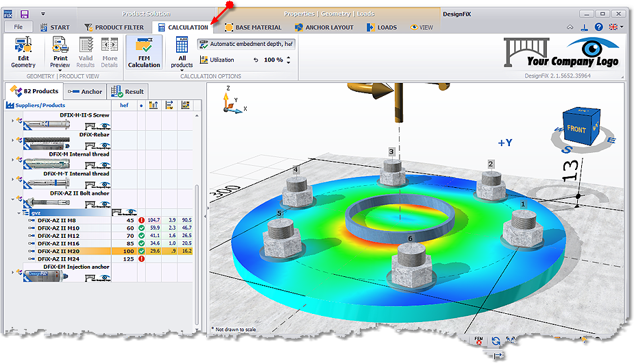The image size is (634, 364).
Task: Click green check status icon for M10
Action: click(x=141, y=228)
